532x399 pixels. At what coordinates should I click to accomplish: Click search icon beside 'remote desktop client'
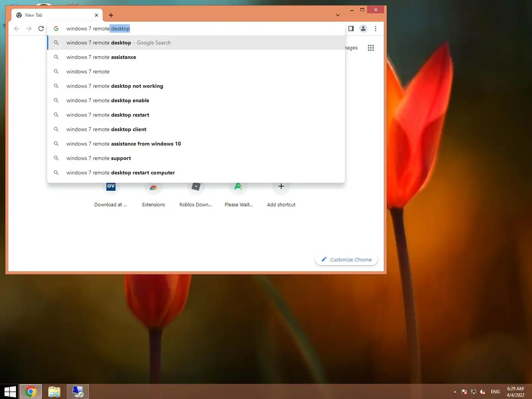pyautogui.click(x=56, y=129)
